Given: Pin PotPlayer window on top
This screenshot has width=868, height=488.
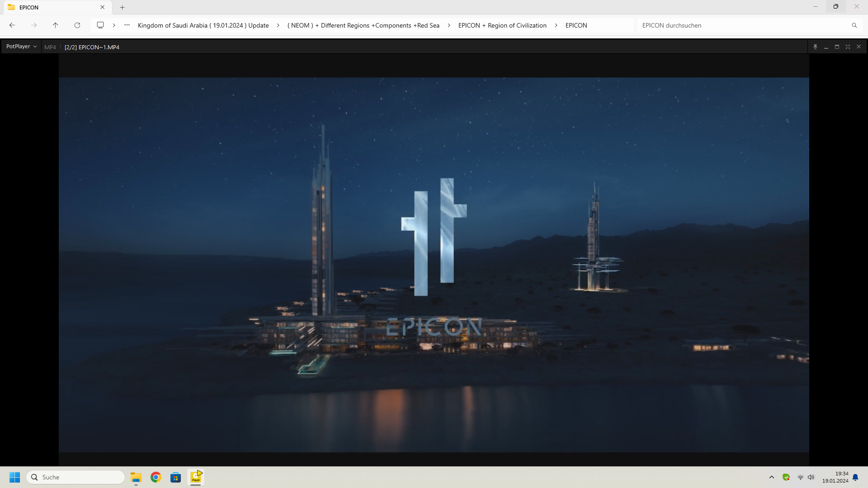Looking at the screenshot, I should coord(815,47).
